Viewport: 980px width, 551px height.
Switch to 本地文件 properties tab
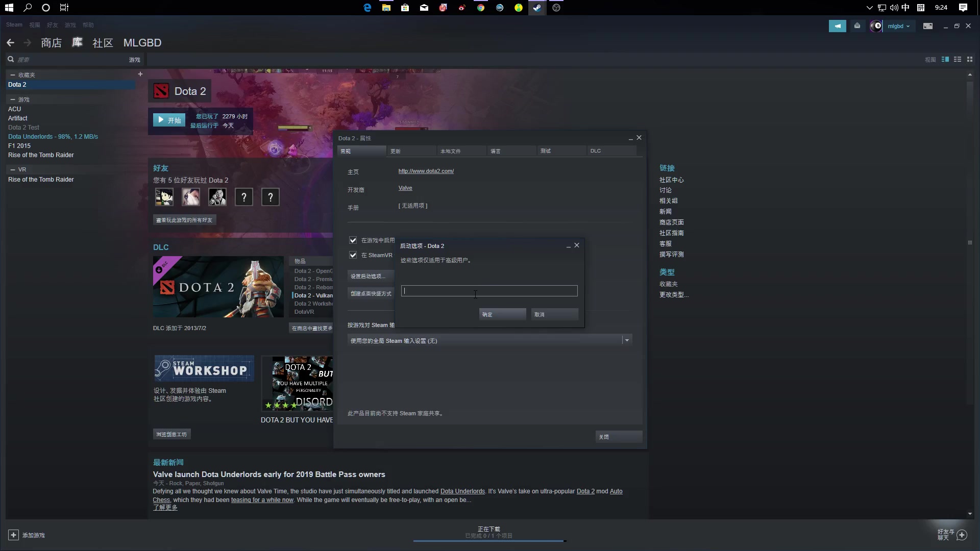coord(450,151)
